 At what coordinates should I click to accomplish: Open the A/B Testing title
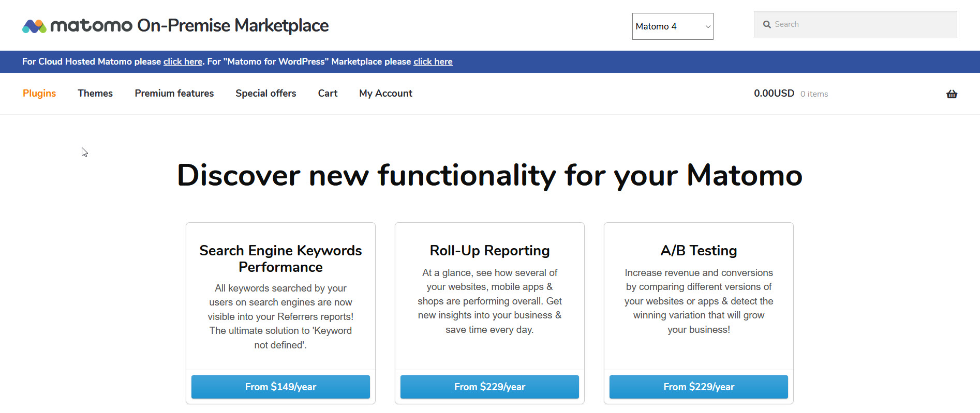pos(699,251)
